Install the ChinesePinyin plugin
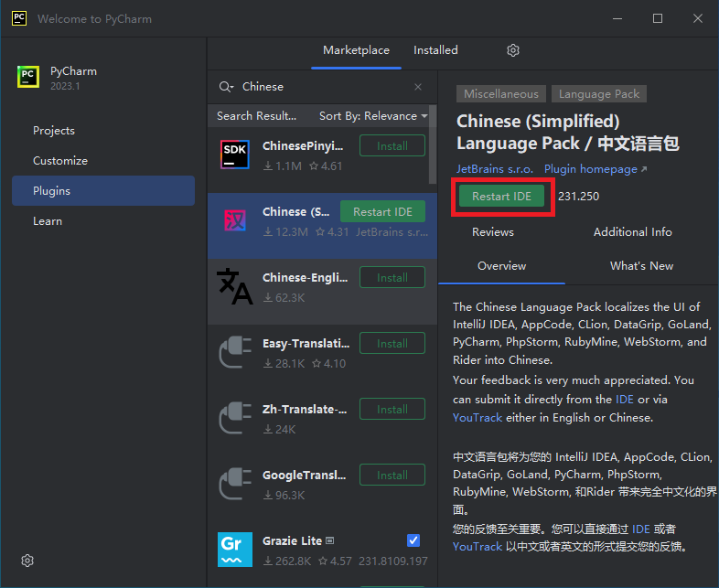719x588 pixels. [392, 145]
